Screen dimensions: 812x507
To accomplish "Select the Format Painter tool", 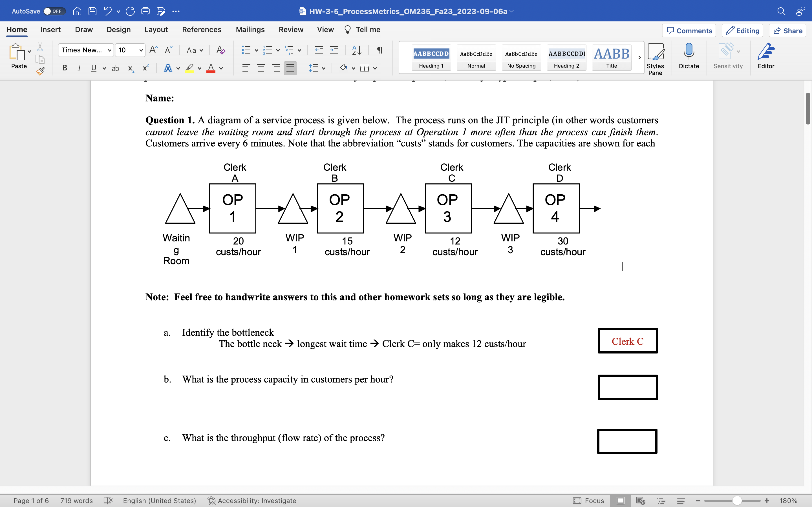I will [x=40, y=71].
